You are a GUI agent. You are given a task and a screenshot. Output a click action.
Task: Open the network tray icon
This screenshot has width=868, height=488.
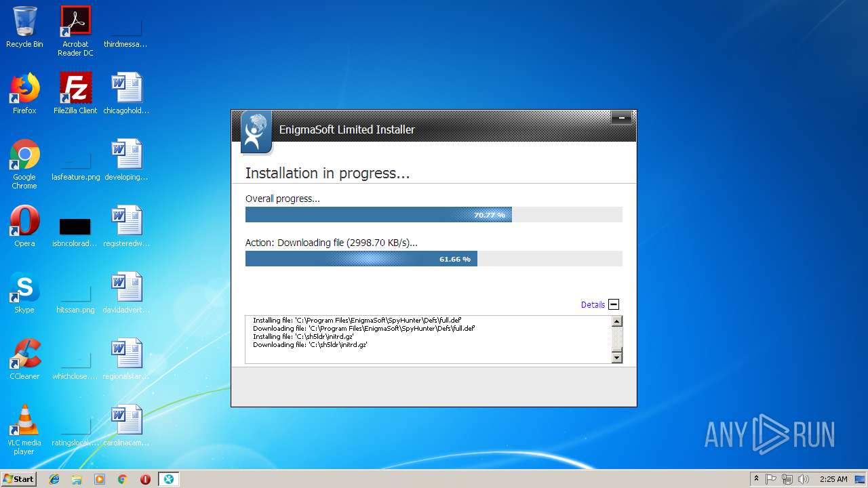787,479
